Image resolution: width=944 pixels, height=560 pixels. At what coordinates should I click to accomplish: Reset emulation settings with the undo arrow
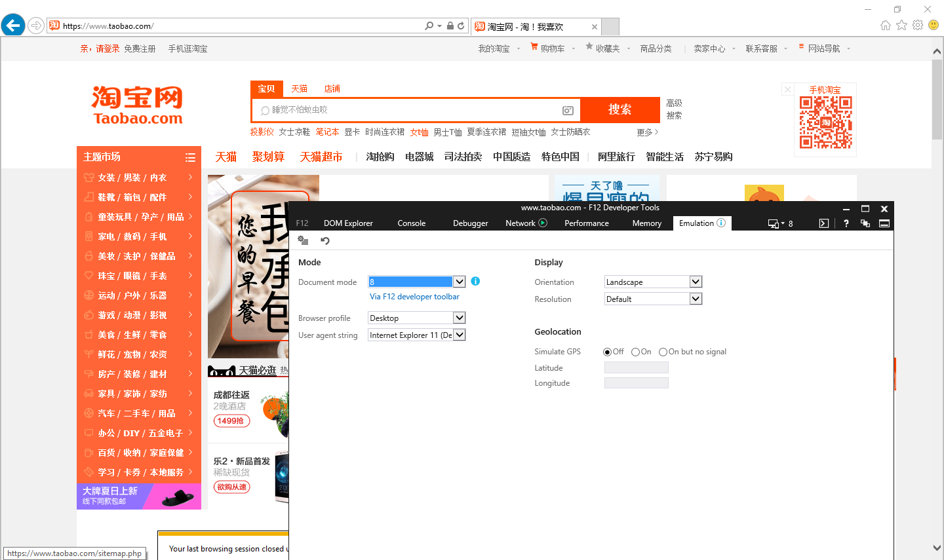[x=324, y=241]
